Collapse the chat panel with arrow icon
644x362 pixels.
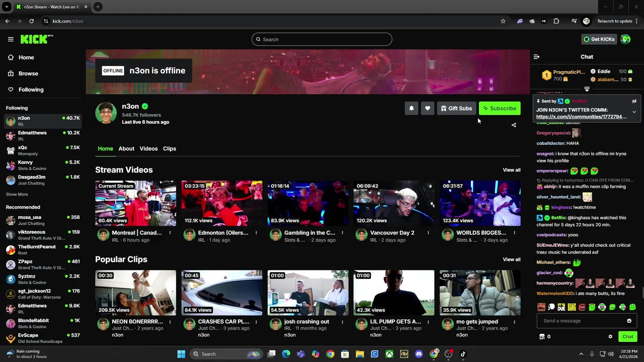point(536,57)
